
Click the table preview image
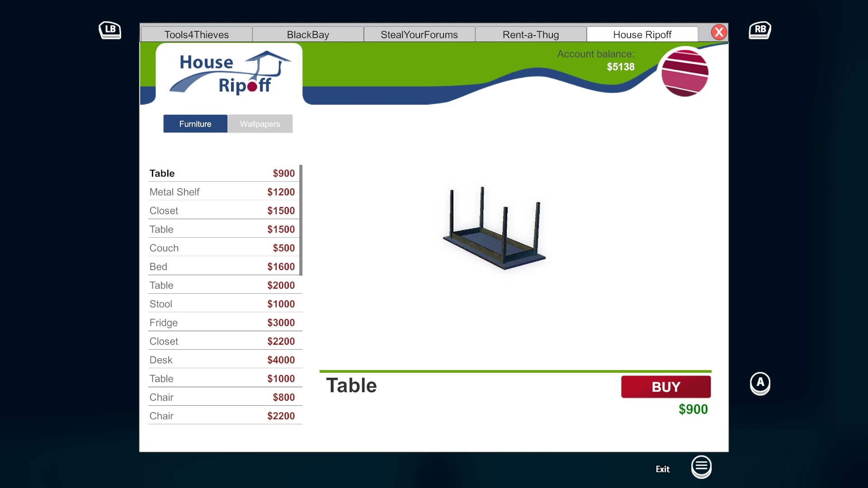pos(494,229)
